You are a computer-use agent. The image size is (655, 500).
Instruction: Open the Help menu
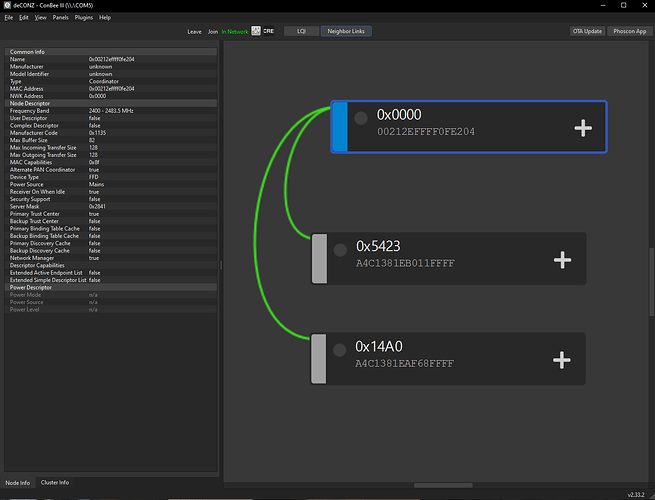coord(105,18)
